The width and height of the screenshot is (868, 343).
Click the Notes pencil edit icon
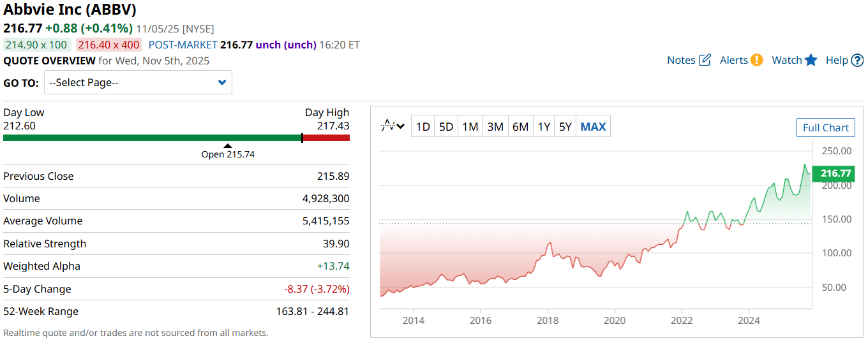tap(705, 60)
